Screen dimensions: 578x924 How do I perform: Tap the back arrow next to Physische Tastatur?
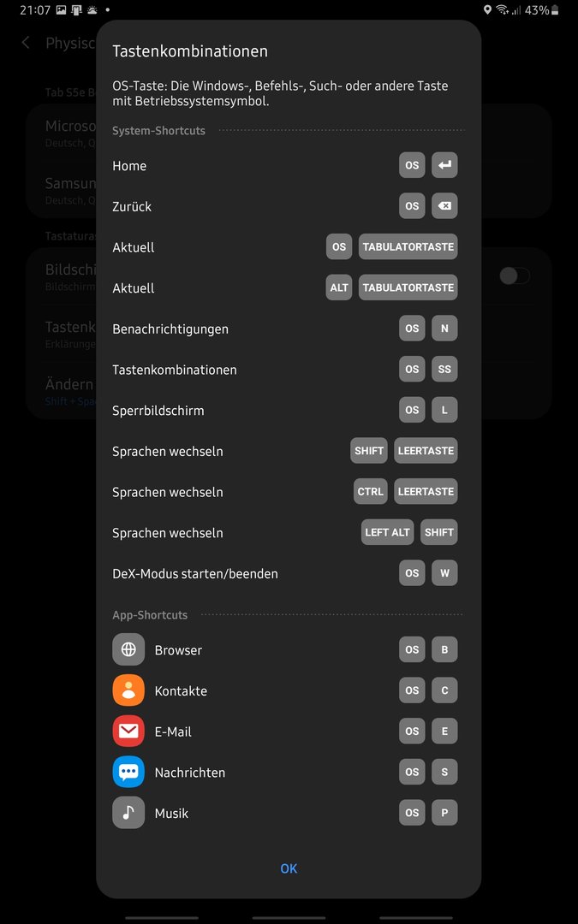pos(26,43)
